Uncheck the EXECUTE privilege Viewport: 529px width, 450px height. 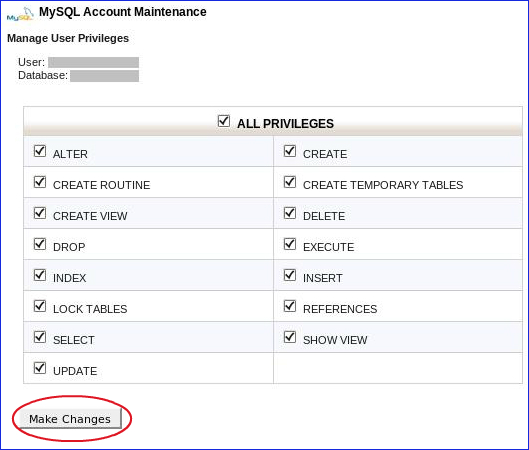[290, 244]
